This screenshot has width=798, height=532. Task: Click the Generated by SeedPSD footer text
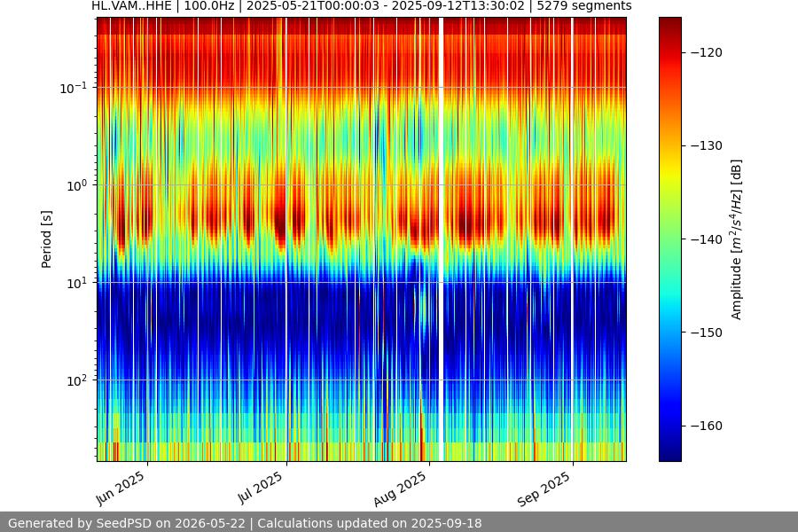tap(245, 523)
